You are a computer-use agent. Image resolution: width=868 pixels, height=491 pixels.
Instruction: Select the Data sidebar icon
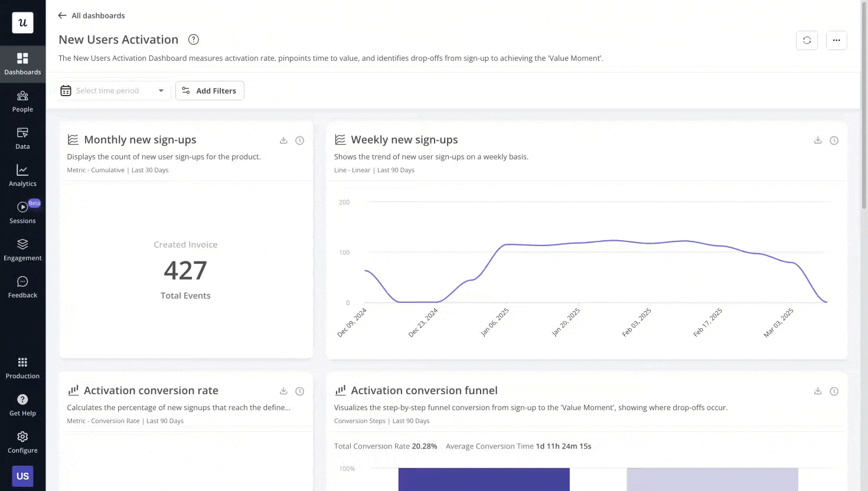click(x=22, y=138)
